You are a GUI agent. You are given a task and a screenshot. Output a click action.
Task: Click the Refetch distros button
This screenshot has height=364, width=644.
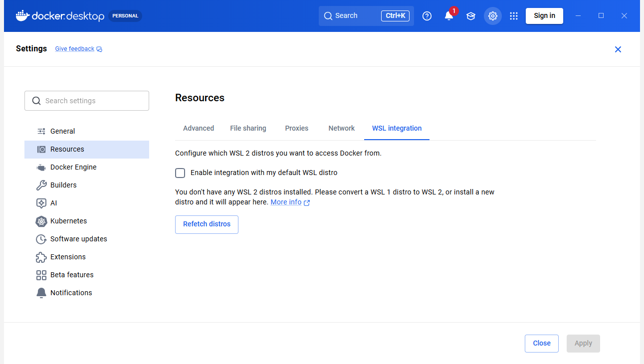[x=207, y=224]
